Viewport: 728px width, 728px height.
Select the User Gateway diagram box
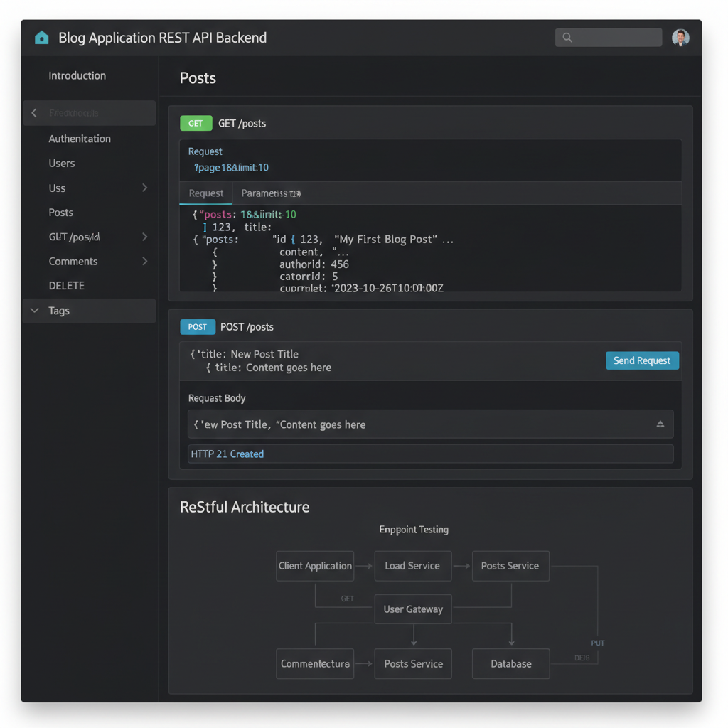click(x=413, y=609)
